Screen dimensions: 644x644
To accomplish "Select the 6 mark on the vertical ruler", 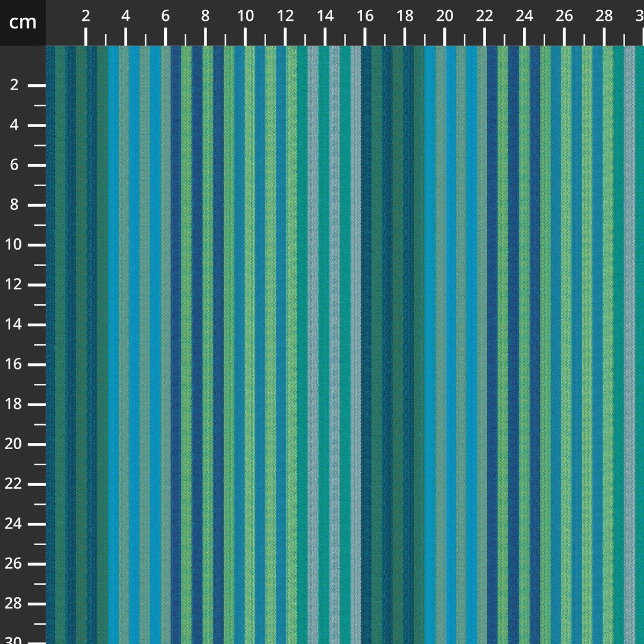I will pos(14,165).
